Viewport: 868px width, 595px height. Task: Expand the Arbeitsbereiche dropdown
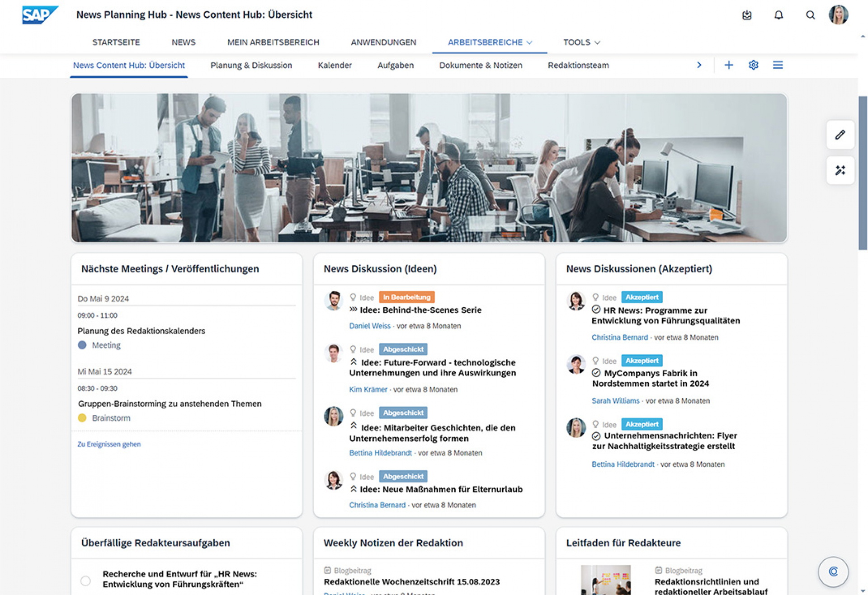pyautogui.click(x=490, y=42)
